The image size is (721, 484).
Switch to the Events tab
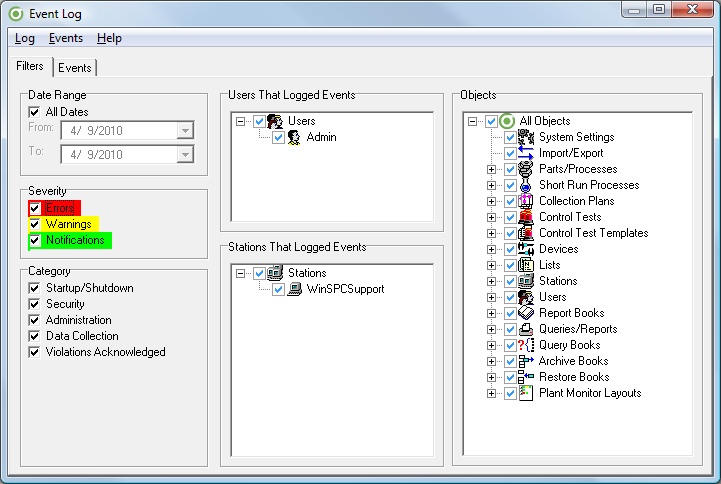click(75, 68)
